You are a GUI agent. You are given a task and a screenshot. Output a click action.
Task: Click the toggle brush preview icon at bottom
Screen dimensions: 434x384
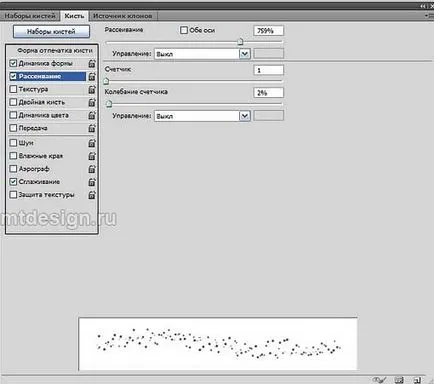click(x=379, y=380)
